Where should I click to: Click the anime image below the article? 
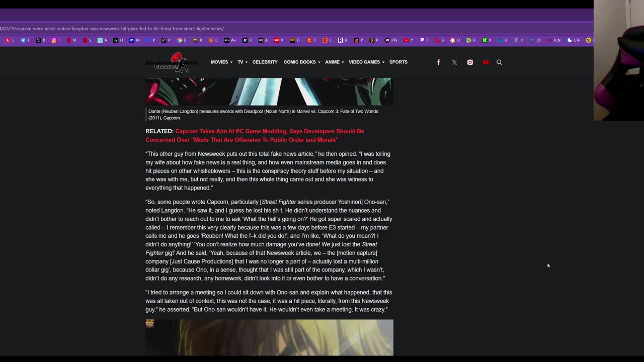point(269,337)
